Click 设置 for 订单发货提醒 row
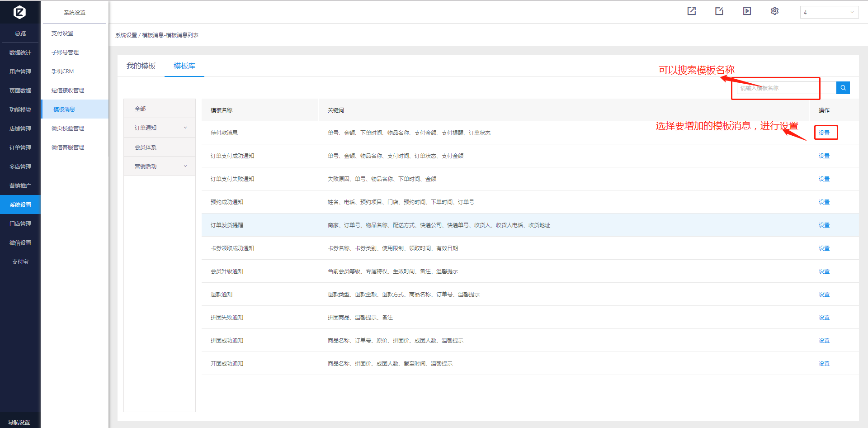 click(824, 225)
